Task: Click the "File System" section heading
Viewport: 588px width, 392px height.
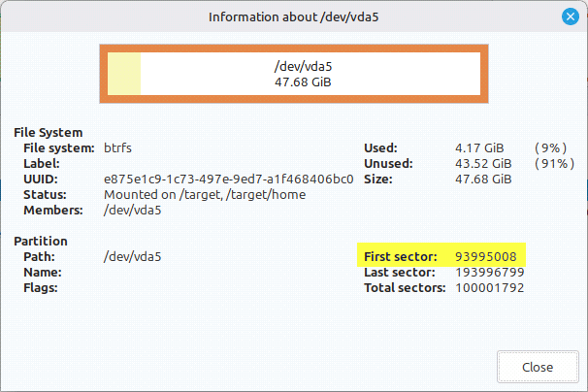Action: tap(48, 132)
